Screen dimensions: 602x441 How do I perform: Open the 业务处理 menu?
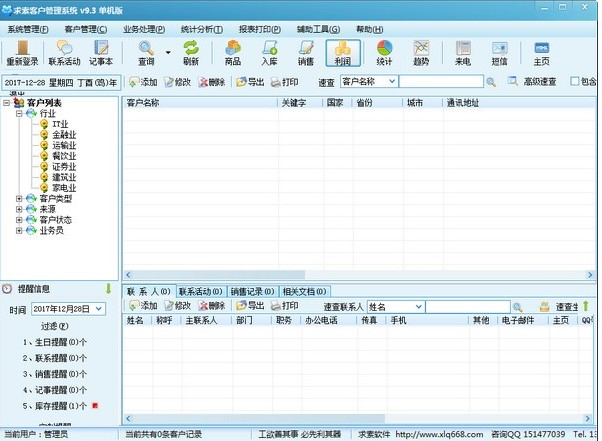coord(144,29)
